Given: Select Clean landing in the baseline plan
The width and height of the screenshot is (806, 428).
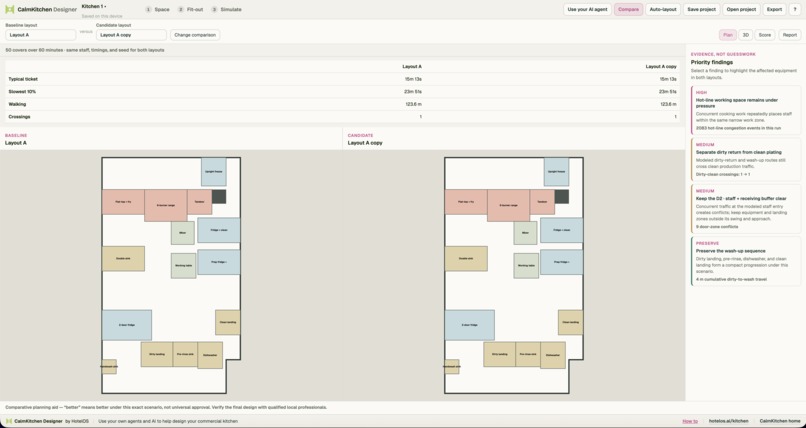Looking at the screenshot, I should (228, 322).
